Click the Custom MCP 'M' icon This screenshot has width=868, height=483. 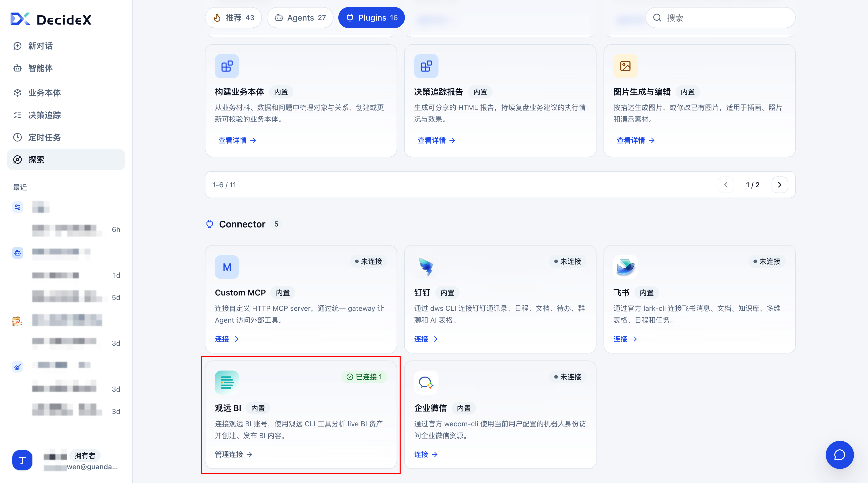click(x=227, y=267)
